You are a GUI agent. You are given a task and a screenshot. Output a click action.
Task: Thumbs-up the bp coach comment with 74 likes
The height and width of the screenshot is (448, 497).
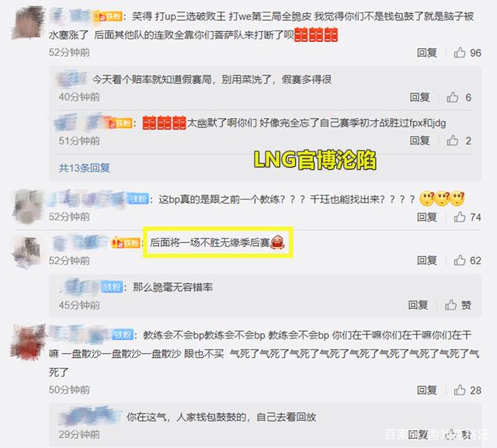point(460,217)
